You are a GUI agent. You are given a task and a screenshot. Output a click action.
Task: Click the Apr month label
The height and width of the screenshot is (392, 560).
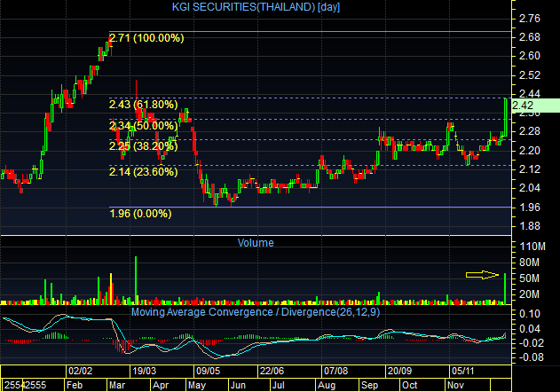click(x=161, y=385)
